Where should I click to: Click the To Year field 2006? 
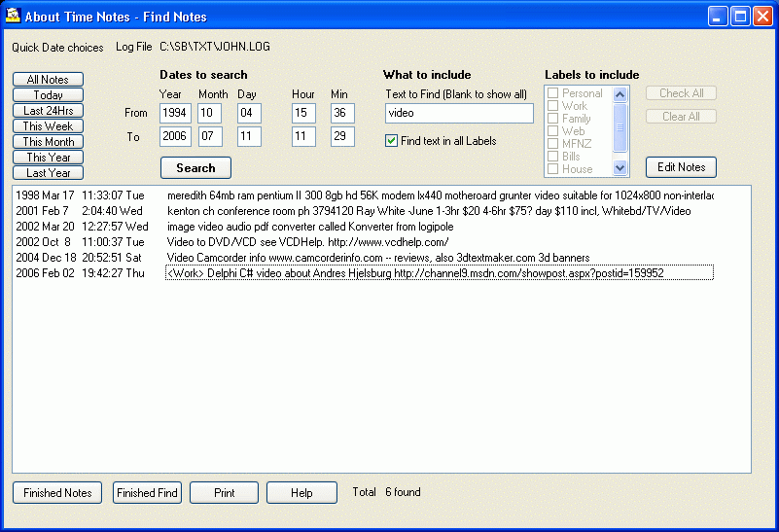pos(175,136)
